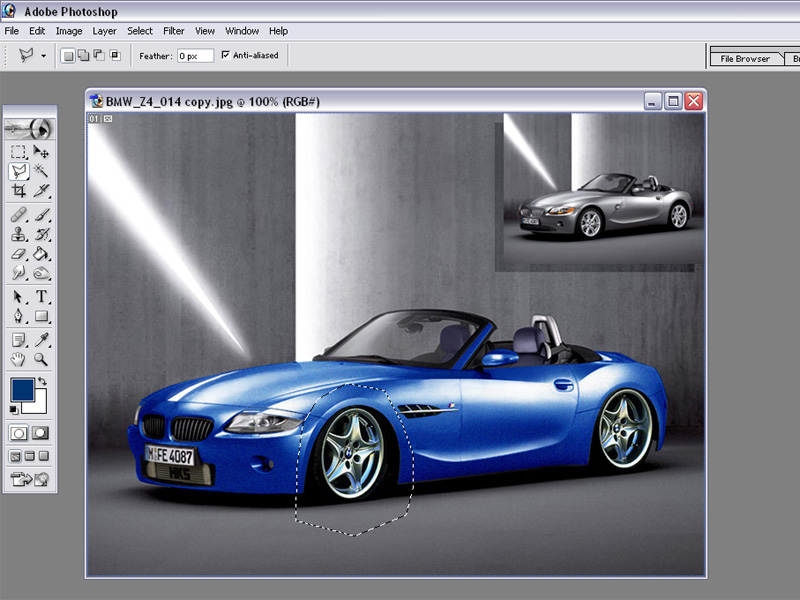Viewport: 800px width, 600px height.
Task: Choose Subtract from selection mode
Action: click(99, 56)
